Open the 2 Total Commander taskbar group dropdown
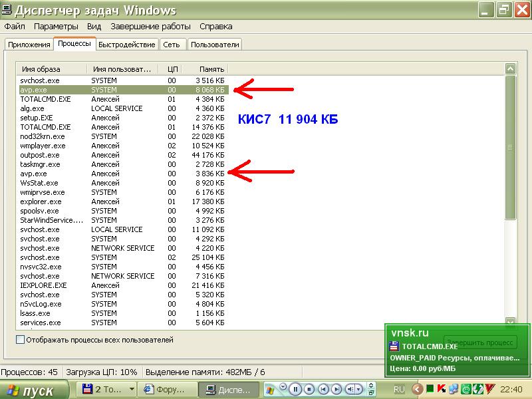The width and height of the screenshot is (532, 399). (x=132, y=390)
